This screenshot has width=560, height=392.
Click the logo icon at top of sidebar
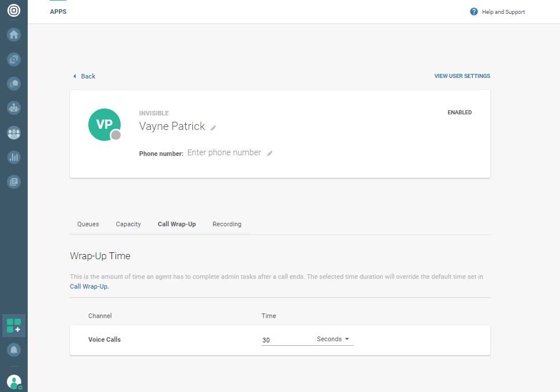point(13,10)
